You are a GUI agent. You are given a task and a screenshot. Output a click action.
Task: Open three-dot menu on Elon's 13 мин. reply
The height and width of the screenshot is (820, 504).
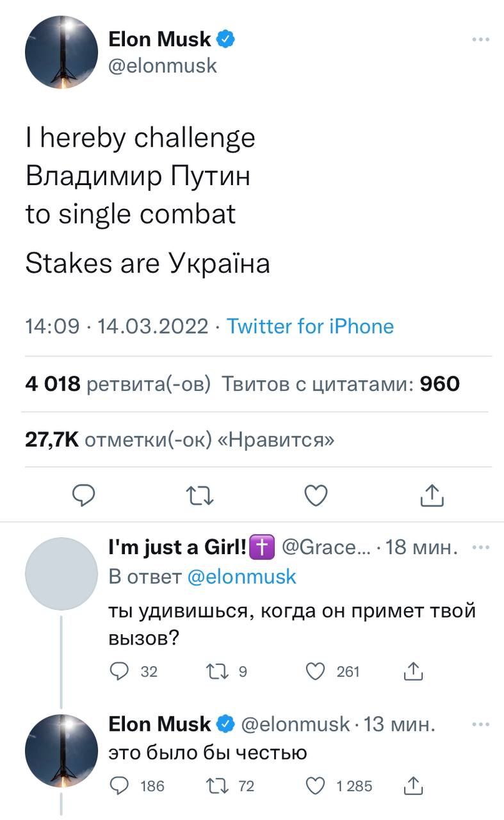pos(480,725)
